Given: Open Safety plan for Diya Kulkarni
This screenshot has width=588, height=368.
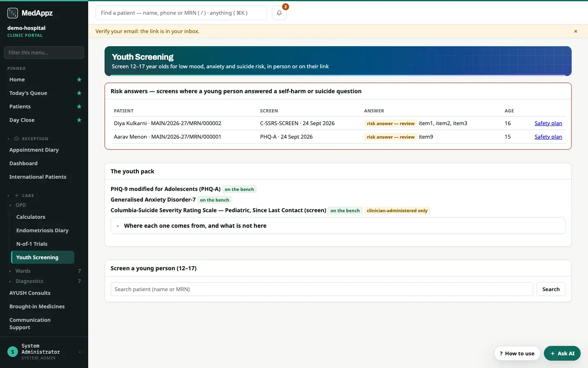Looking at the screenshot, I should [x=548, y=123].
